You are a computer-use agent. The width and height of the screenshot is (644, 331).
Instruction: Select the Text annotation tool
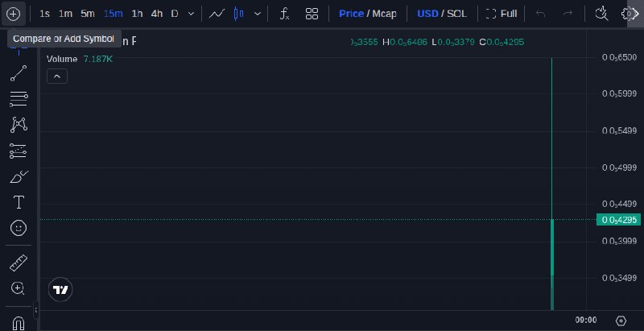[19, 202]
